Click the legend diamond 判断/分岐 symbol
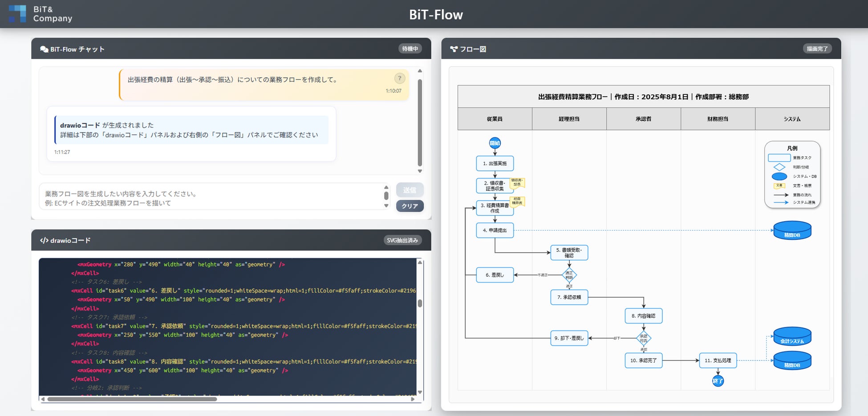Image resolution: width=868 pixels, height=416 pixels. point(779,167)
